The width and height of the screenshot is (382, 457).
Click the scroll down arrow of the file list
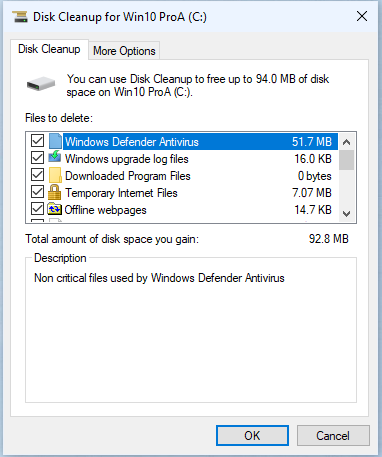point(346,213)
